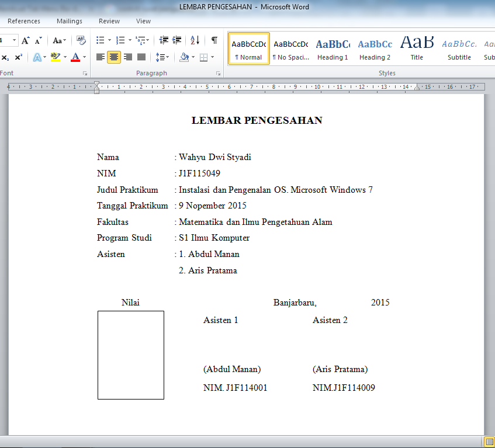Image resolution: width=495 pixels, height=448 pixels.
Task: Toggle Show/Hide paragraph marks
Action: [x=214, y=40]
